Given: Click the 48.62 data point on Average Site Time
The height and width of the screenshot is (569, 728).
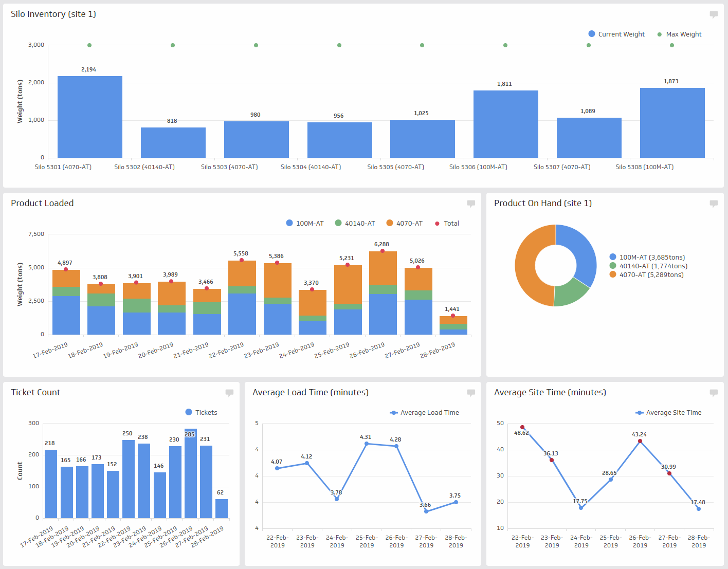Looking at the screenshot, I should (523, 427).
